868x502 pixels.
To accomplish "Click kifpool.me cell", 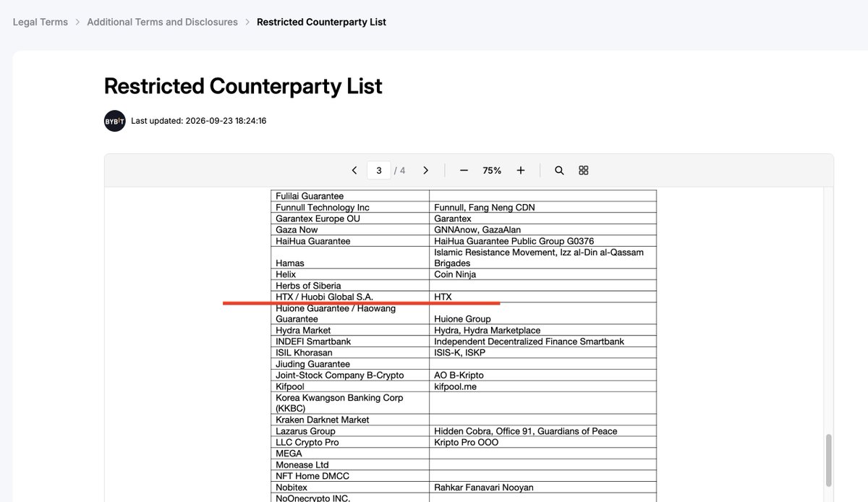I will [542, 386].
